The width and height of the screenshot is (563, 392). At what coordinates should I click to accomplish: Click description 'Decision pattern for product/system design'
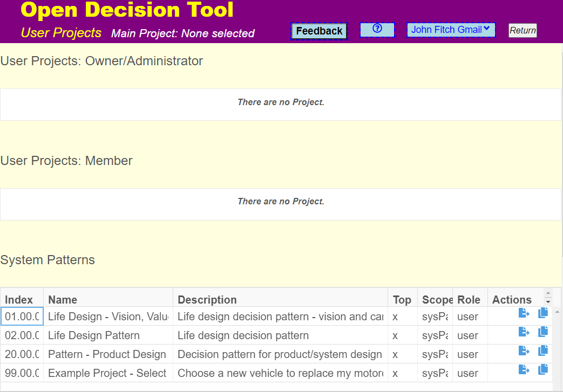click(x=281, y=354)
